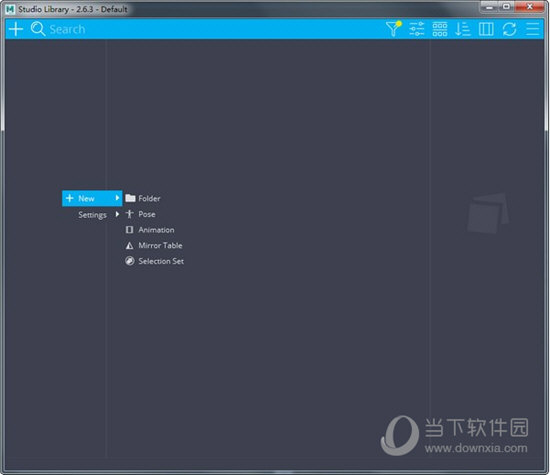
Task: Create a new Animation item
Action: pos(154,230)
